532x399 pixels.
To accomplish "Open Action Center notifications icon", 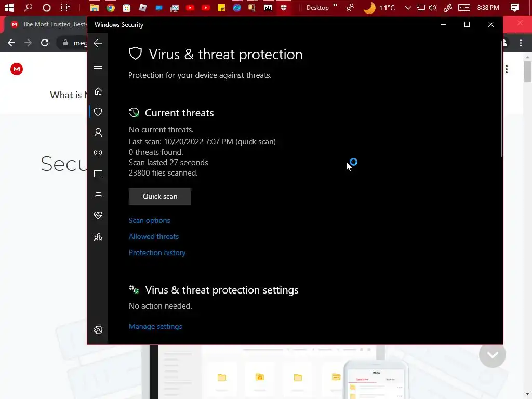I will [x=515, y=7].
